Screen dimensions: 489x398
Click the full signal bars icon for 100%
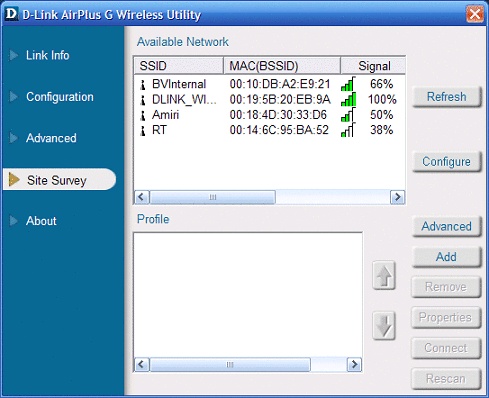tap(348, 99)
